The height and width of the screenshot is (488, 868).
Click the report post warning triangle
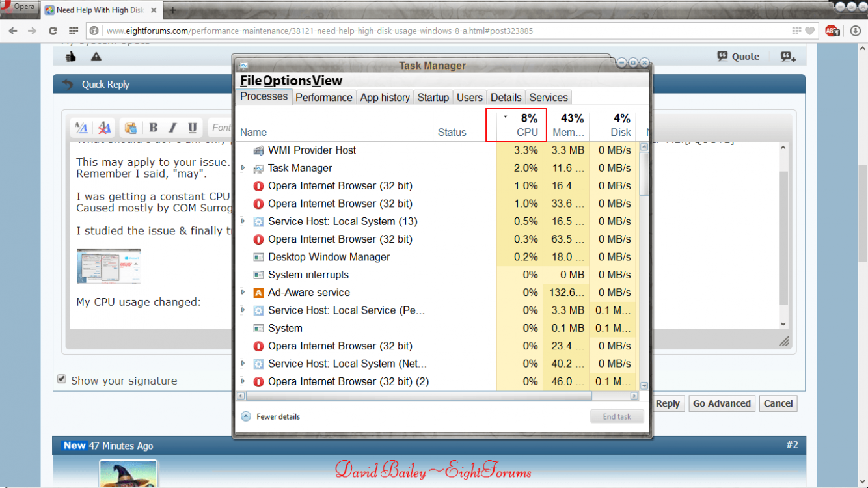(x=96, y=57)
